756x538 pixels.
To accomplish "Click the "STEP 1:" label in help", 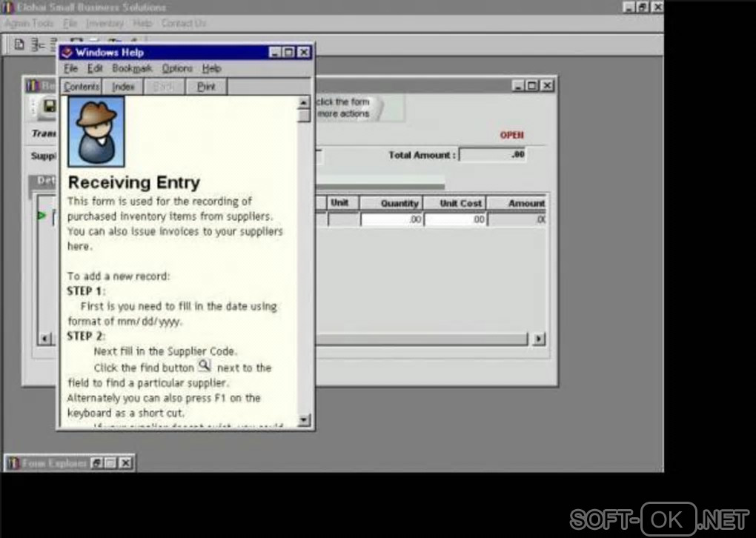I will pyautogui.click(x=86, y=291).
